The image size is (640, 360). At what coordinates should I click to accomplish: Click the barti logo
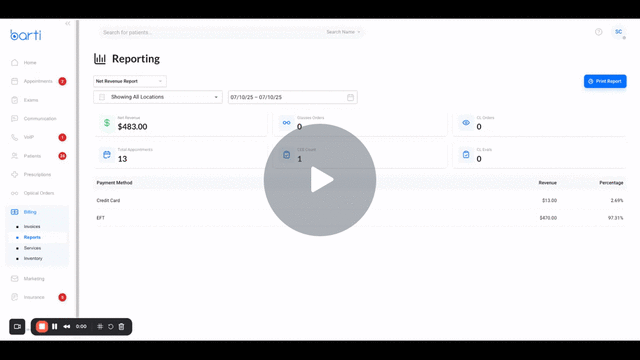[26, 35]
